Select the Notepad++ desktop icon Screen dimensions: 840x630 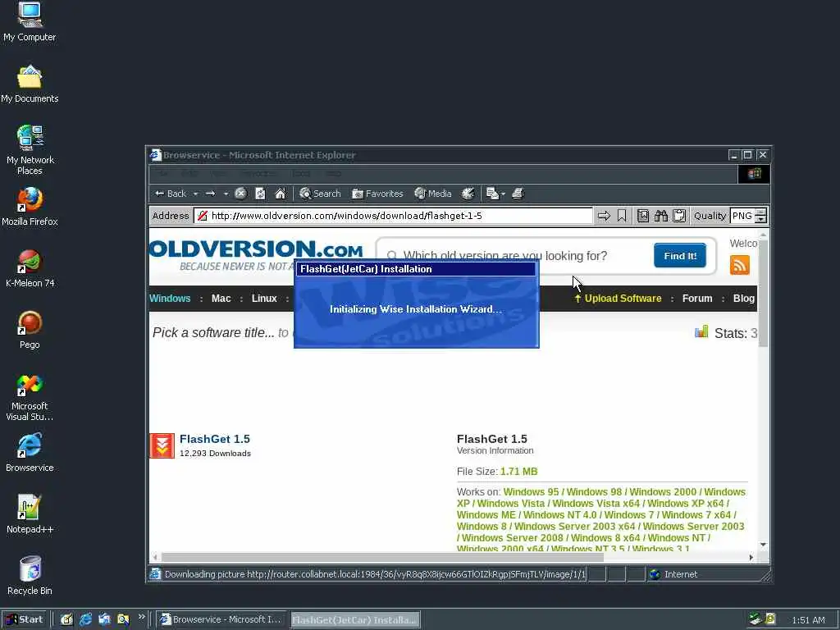30,515
